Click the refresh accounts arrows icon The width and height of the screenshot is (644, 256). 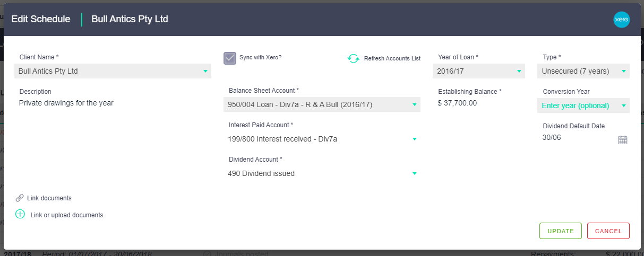[x=353, y=58]
